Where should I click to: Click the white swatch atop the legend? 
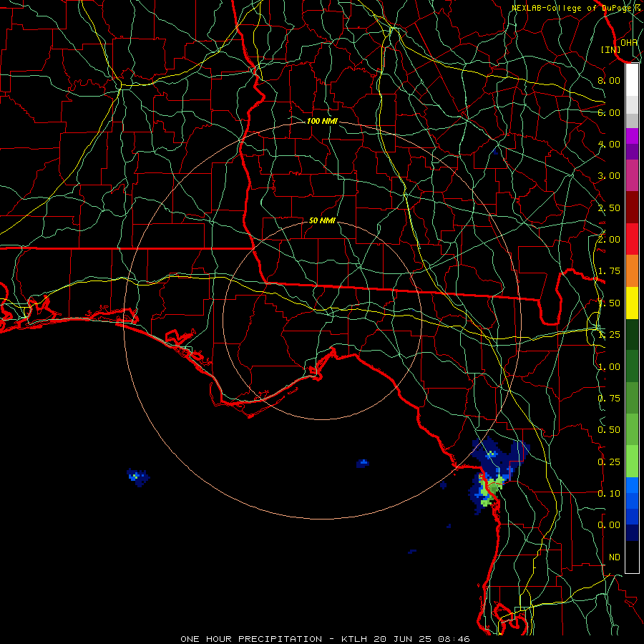coord(632,80)
